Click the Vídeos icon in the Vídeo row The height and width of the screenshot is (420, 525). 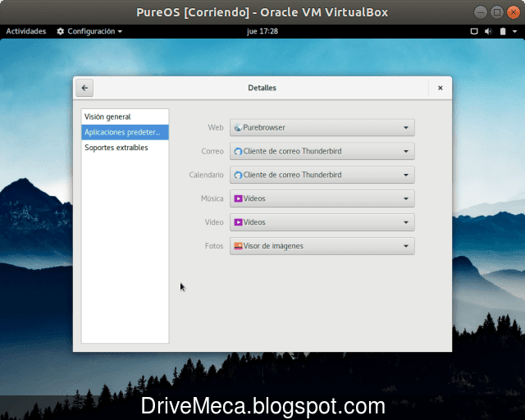pos(238,222)
